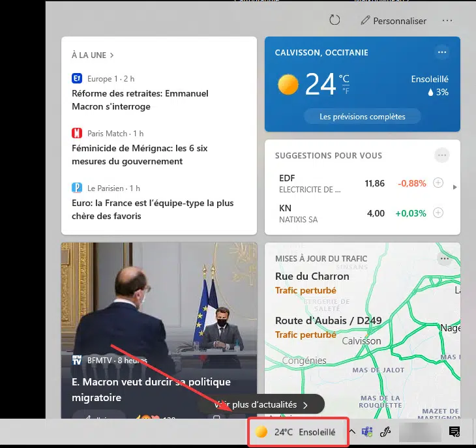Click Voir plus d'actualités
Viewport: 476px width, 448px height.
[x=261, y=404]
